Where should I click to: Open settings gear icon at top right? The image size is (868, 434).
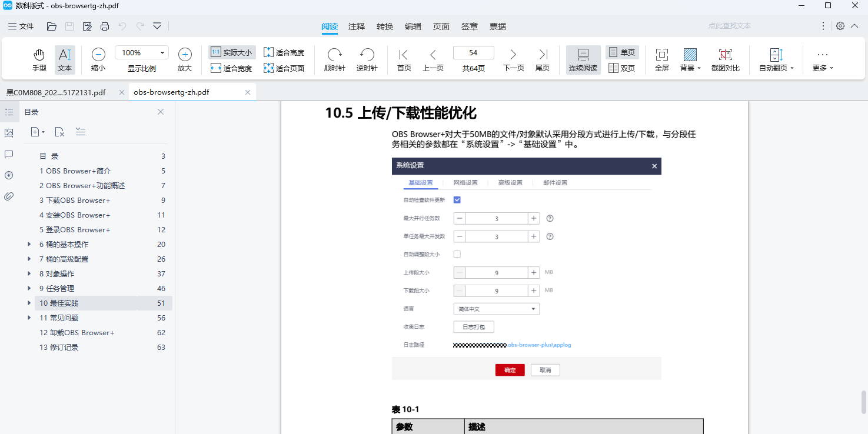point(840,26)
